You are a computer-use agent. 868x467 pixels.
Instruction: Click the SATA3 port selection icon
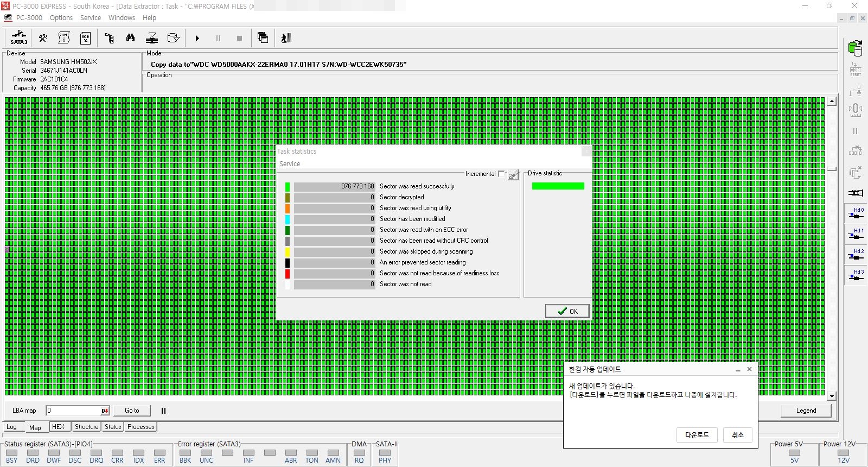click(18, 38)
